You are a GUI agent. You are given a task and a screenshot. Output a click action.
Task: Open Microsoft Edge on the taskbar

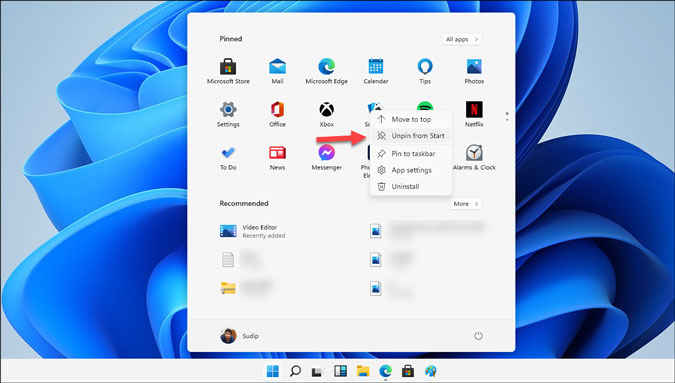(x=385, y=371)
